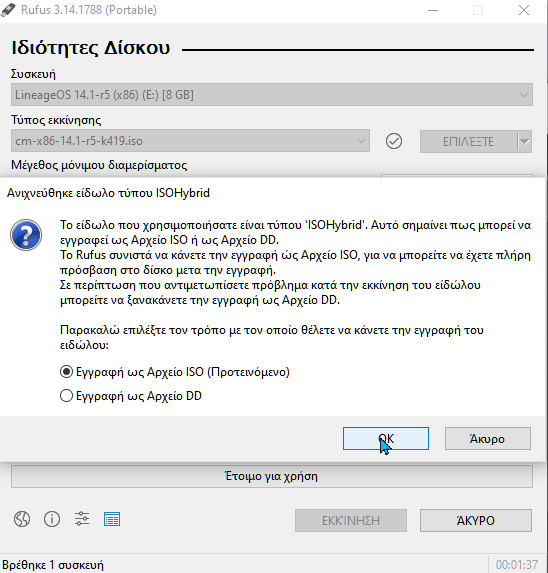Click the ΕΚΚΙΝΗΣΗ start button
The image size is (548, 573).
(x=351, y=520)
